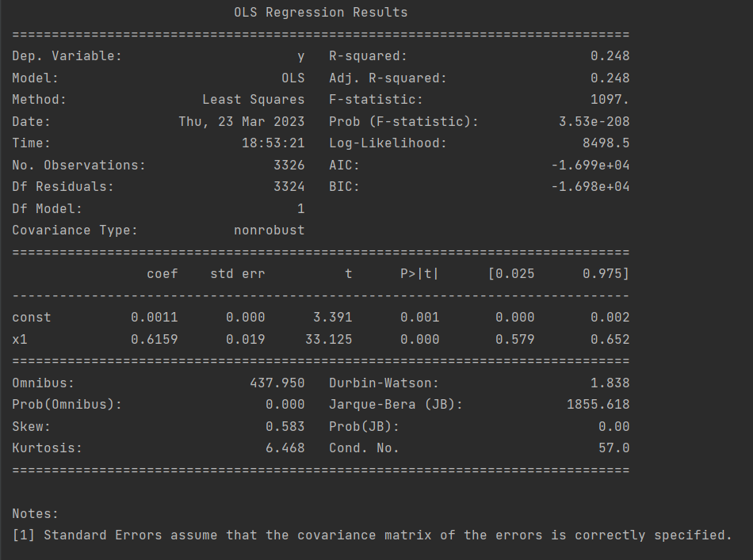Select the x1 coefficient 0.6159
753x560 pixels.
(154, 340)
